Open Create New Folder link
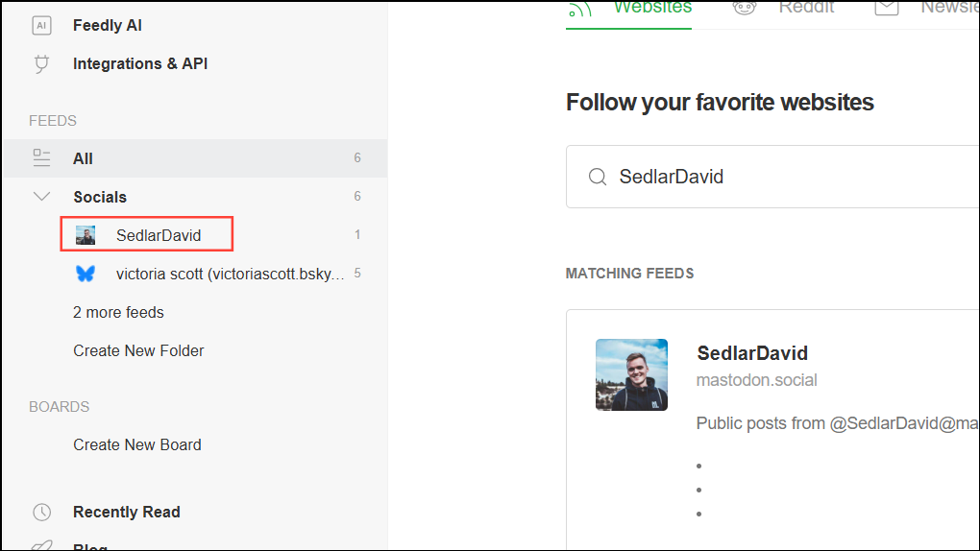Image resolution: width=980 pixels, height=551 pixels. click(x=138, y=351)
